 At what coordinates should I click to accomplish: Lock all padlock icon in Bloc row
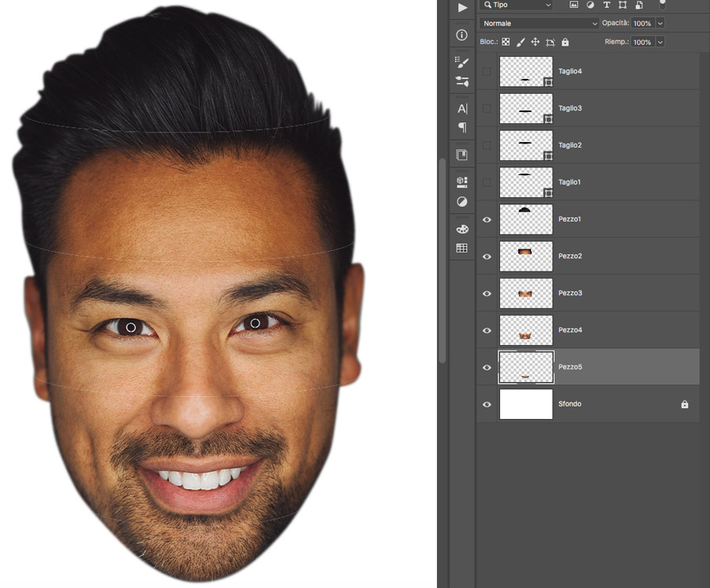[565, 42]
